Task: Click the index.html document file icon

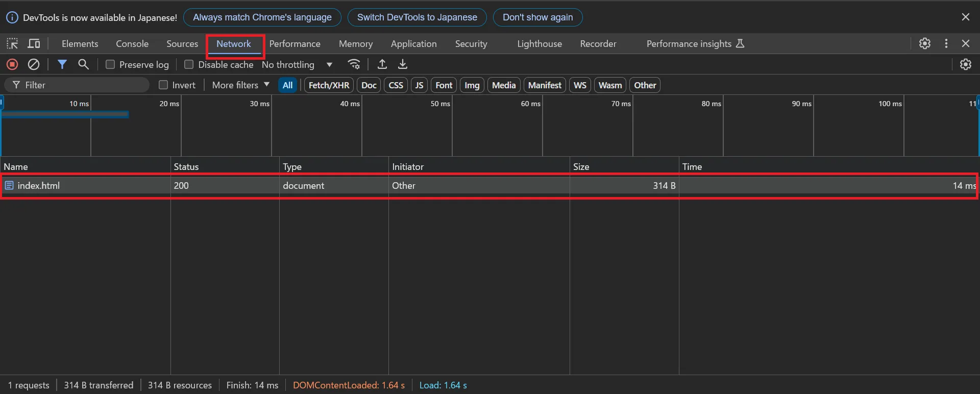Action: pos(9,186)
